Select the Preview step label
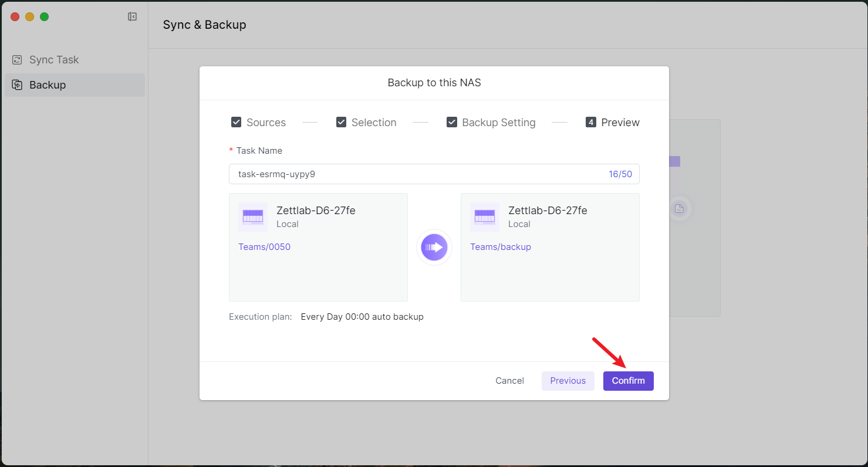This screenshot has width=868, height=467. point(620,123)
